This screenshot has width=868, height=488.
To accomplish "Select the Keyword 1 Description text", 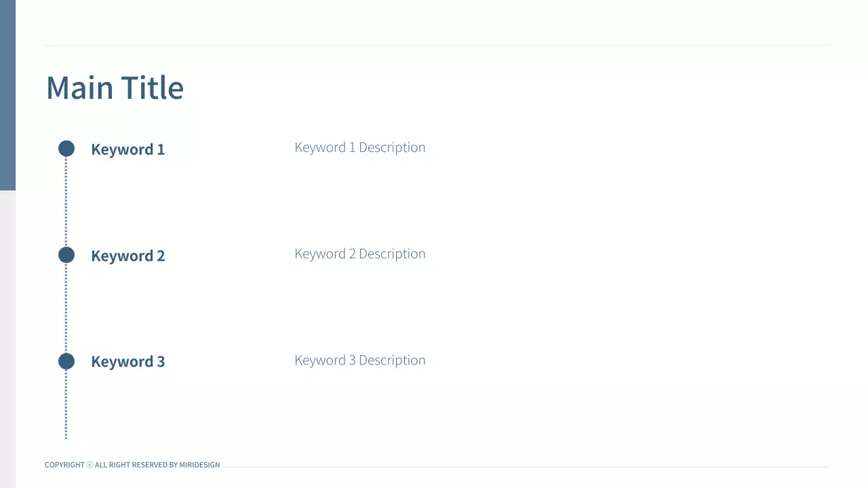I will coord(359,148).
